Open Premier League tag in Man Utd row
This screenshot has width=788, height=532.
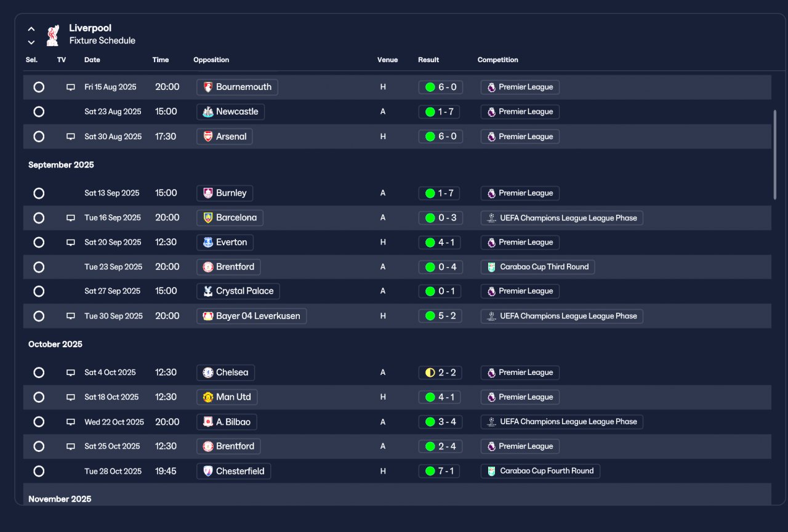pos(520,397)
